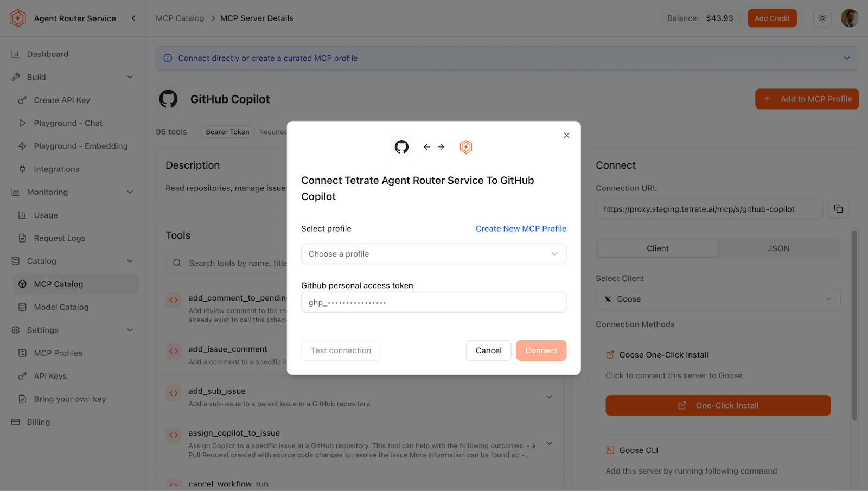Collapse the Build section in the sidebar
The image size is (868, 491).
(130, 77)
